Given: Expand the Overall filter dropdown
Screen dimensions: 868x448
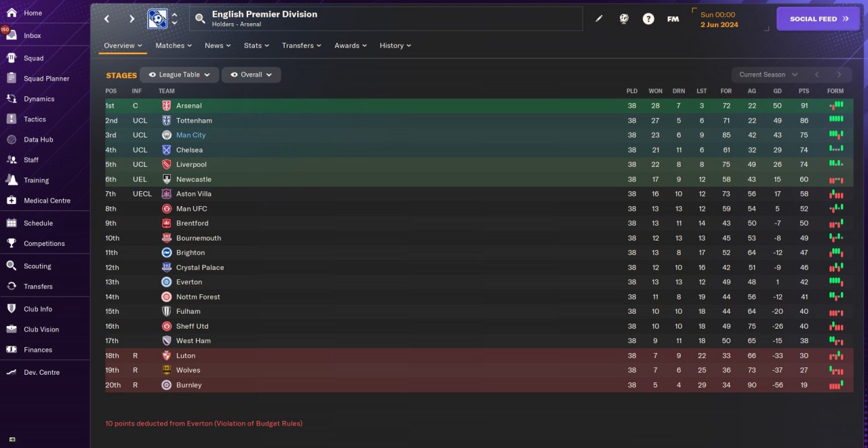Looking at the screenshot, I should click(x=251, y=75).
